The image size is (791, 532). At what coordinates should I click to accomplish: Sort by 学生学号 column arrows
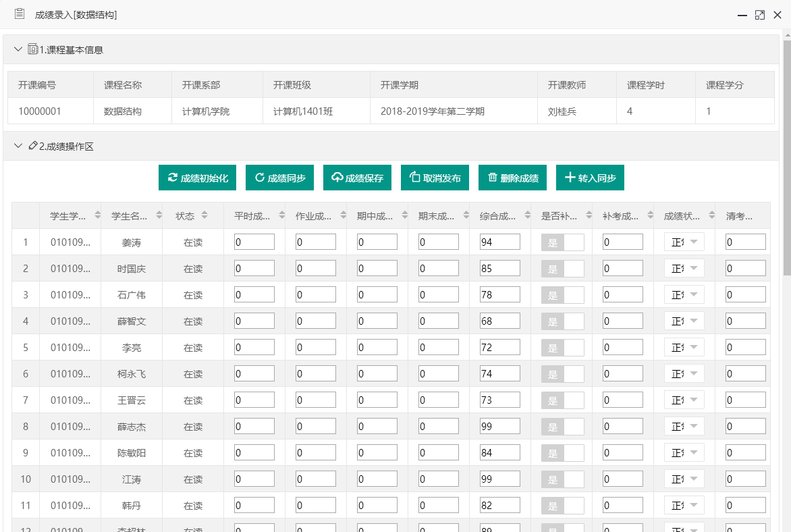[97, 215]
